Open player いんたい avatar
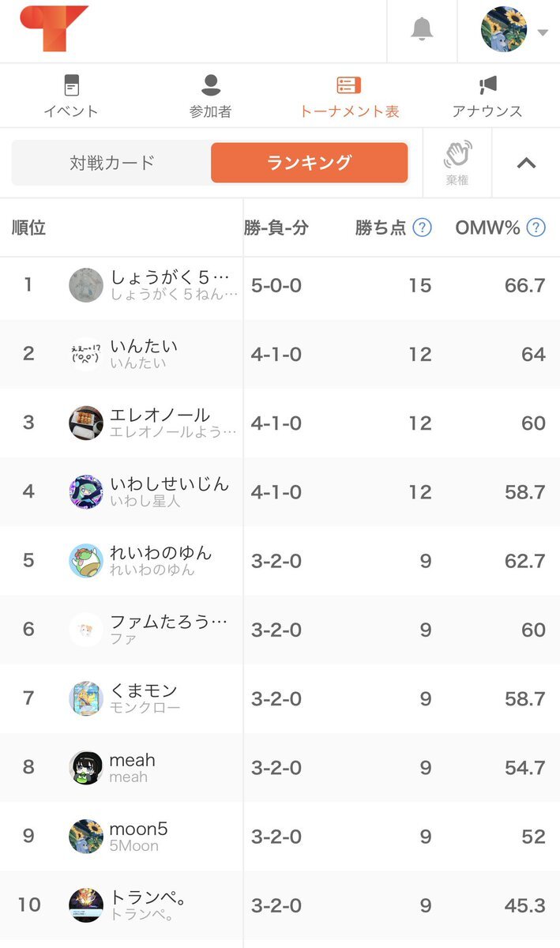 86,354
